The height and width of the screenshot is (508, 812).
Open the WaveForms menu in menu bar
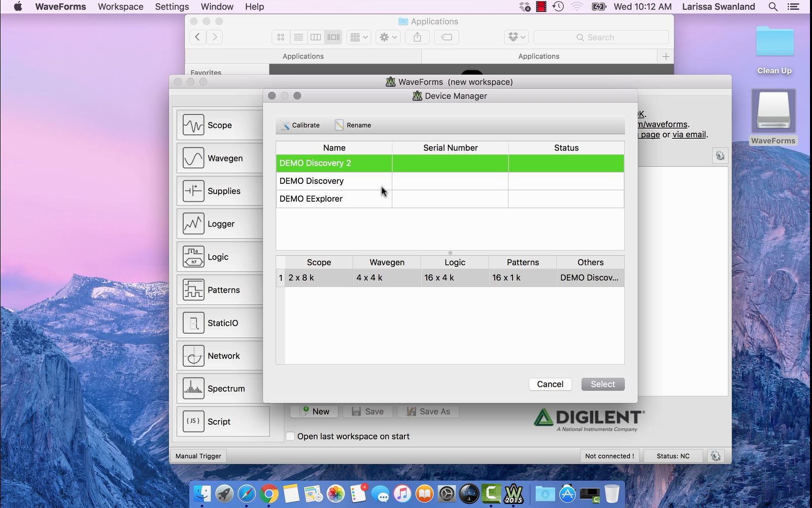(x=60, y=7)
